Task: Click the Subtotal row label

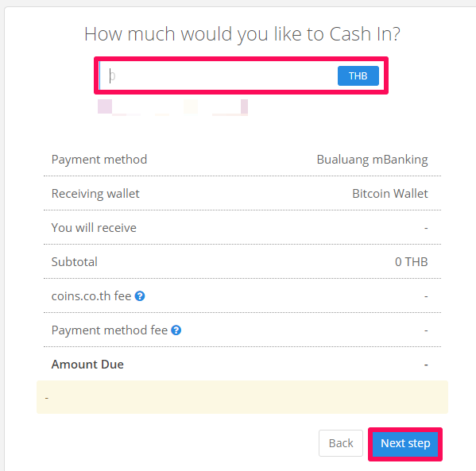Action: click(x=75, y=262)
